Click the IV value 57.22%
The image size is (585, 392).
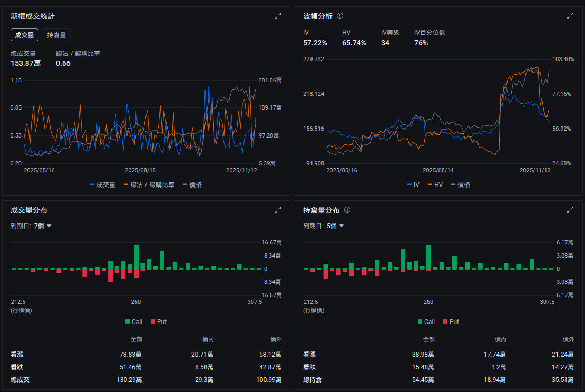(x=315, y=43)
